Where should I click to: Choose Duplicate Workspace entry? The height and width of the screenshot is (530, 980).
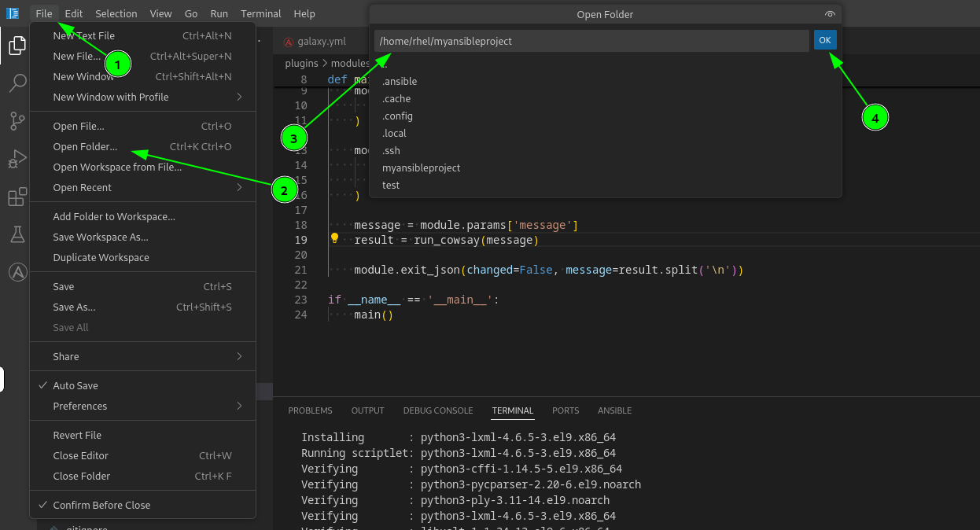(x=142, y=257)
